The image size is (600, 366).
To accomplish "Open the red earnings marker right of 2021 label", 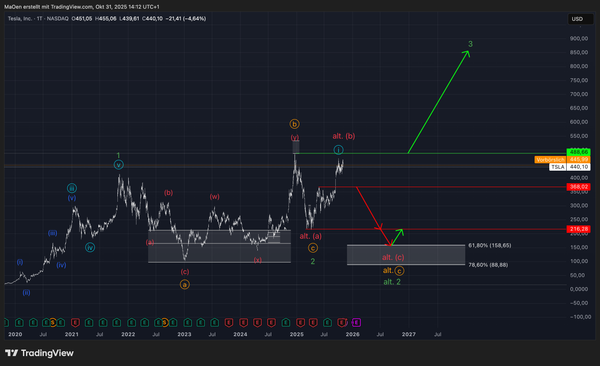I will tap(75, 323).
